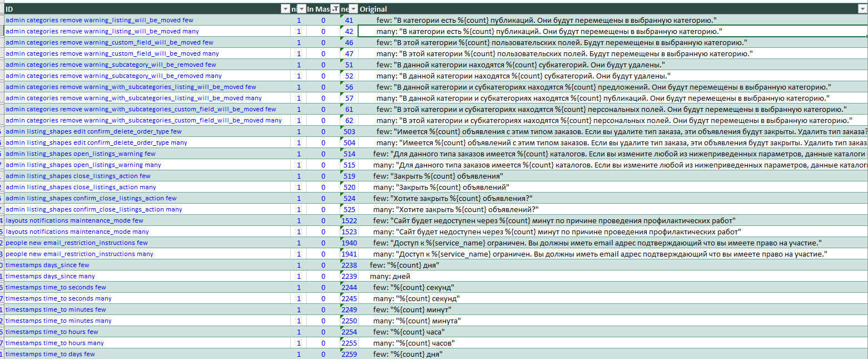This screenshot has width=868, height=359.
Task: Select the In Mas column header
Action: pos(323,9)
